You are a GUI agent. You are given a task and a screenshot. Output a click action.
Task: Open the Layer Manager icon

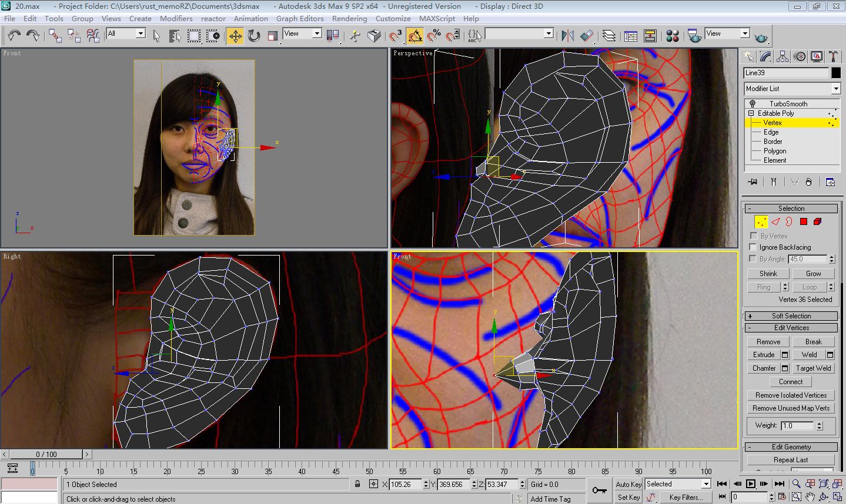point(609,36)
